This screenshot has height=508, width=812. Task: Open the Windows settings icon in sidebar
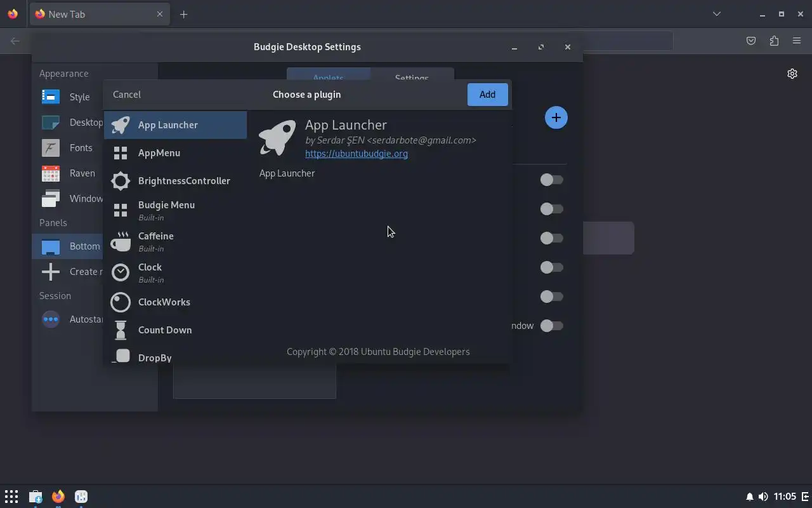tap(51, 198)
